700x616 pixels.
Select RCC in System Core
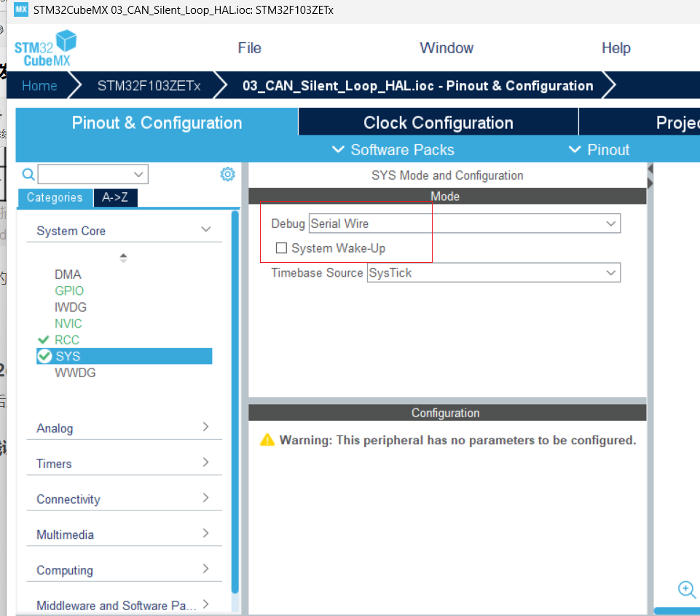pos(67,340)
